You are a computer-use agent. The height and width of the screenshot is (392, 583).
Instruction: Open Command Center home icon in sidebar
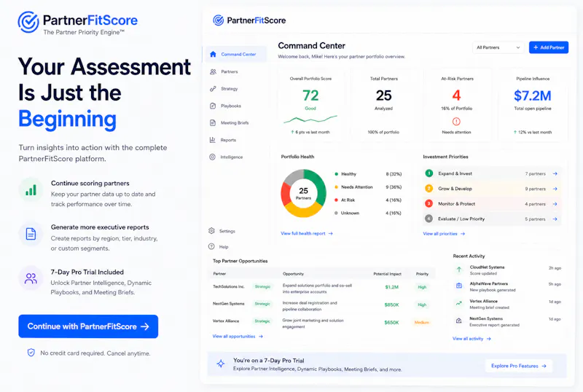[x=213, y=55]
